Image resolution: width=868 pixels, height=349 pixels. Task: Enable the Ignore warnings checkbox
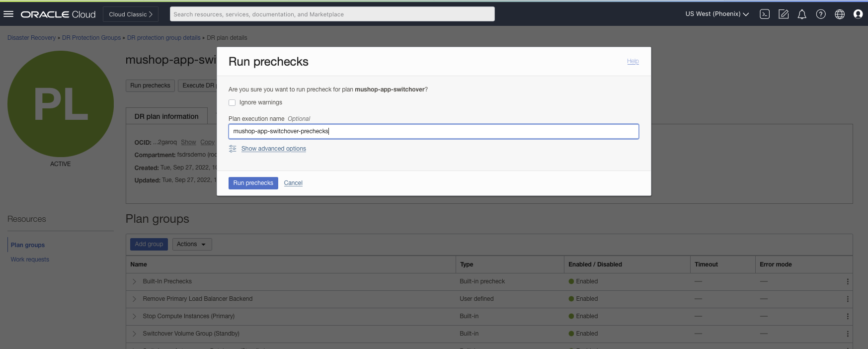232,102
